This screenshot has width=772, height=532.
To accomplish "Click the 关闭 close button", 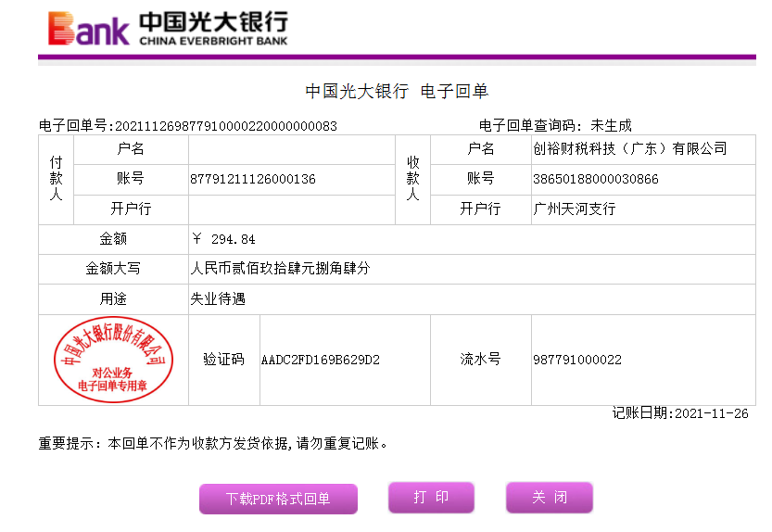I will [550, 497].
